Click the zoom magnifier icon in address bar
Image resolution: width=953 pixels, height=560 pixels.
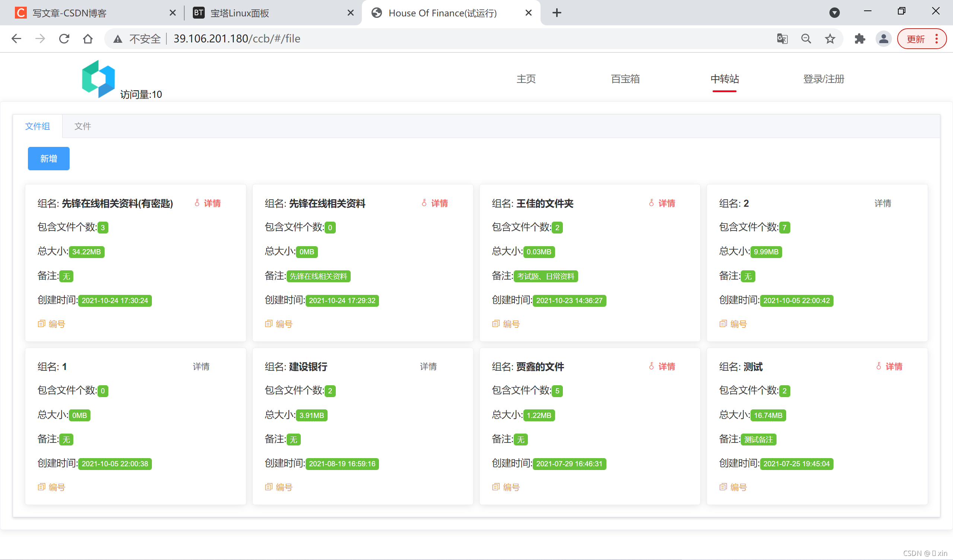point(806,39)
